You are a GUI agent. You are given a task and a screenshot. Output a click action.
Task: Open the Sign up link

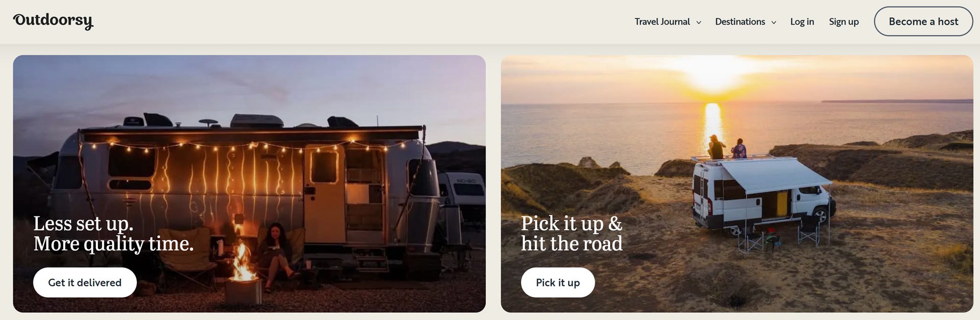click(844, 21)
